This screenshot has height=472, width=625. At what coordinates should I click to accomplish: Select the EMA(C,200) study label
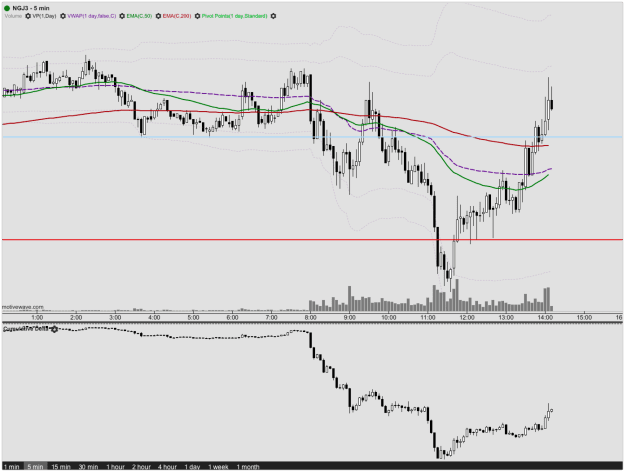click(177, 16)
